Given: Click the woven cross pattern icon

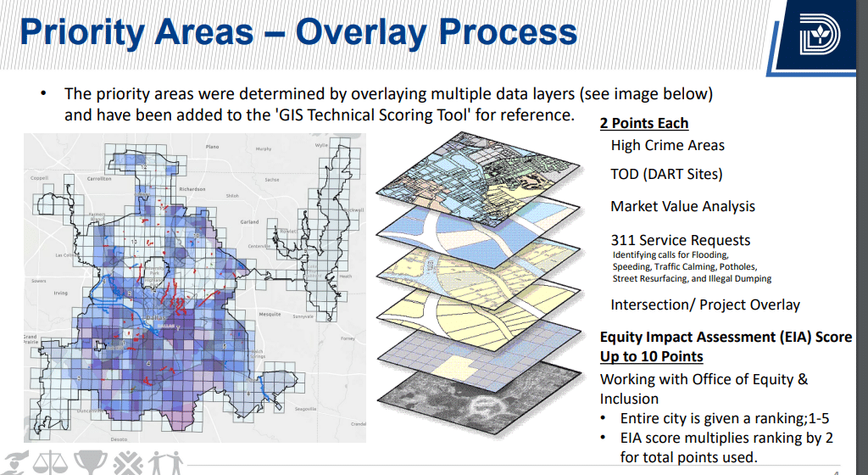Looking at the screenshot, I should tap(127, 463).
